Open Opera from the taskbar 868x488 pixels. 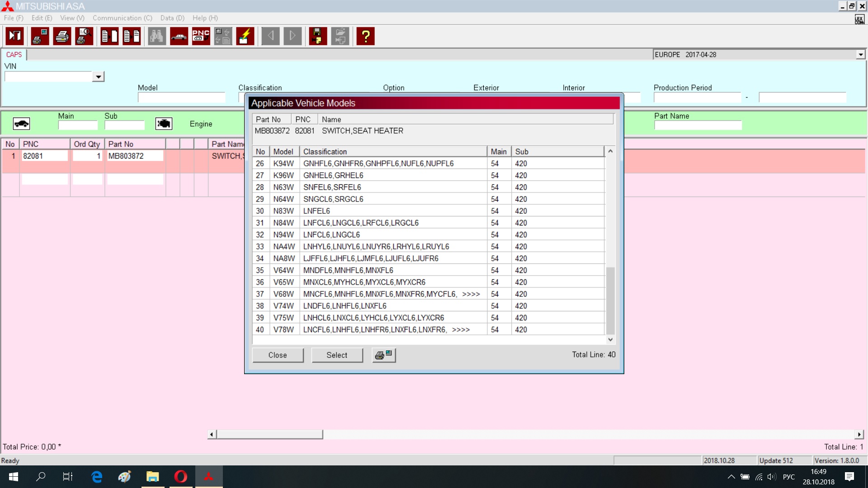pyautogui.click(x=181, y=477)
